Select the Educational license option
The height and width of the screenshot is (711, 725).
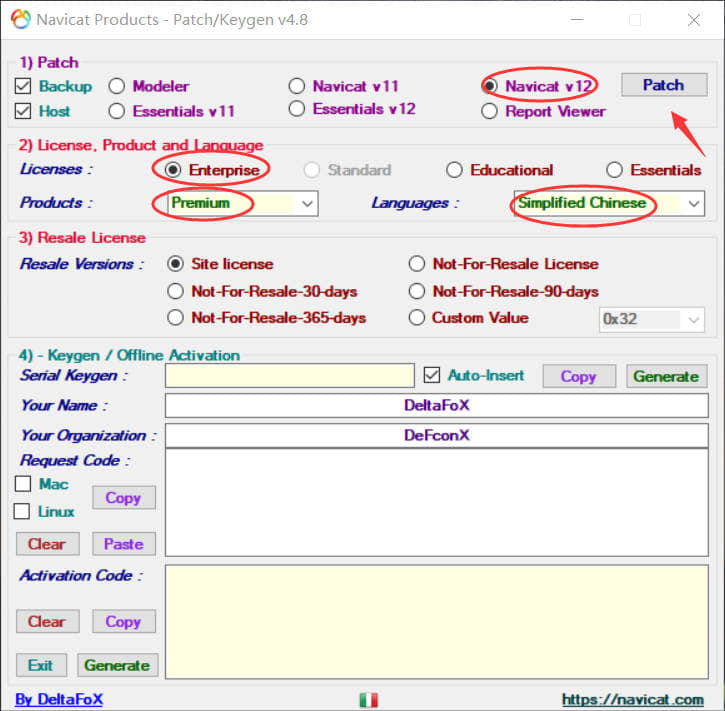point(454,170)
